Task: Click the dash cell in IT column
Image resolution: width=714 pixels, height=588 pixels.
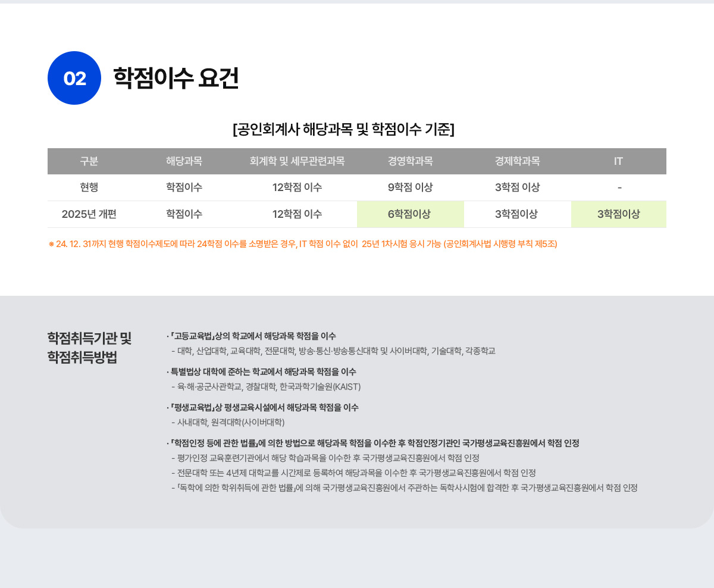Action: tap(619, 187)
